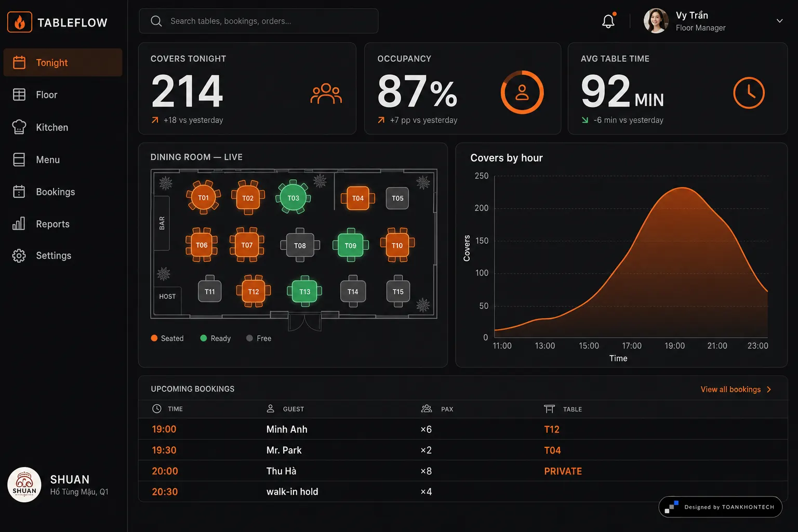Select seated table T07

pyautogui.click(x=247, y=245)
